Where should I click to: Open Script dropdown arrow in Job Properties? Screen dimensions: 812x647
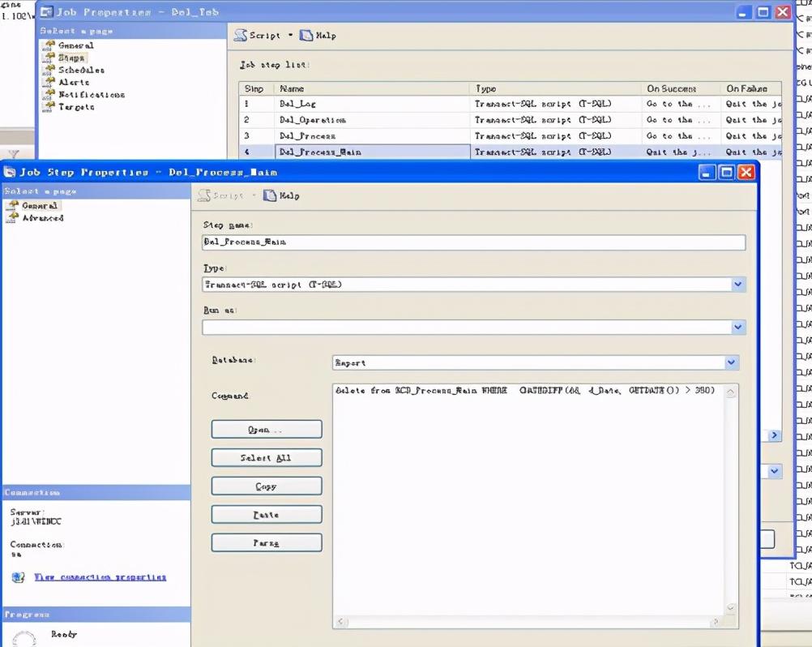(290, 36)
